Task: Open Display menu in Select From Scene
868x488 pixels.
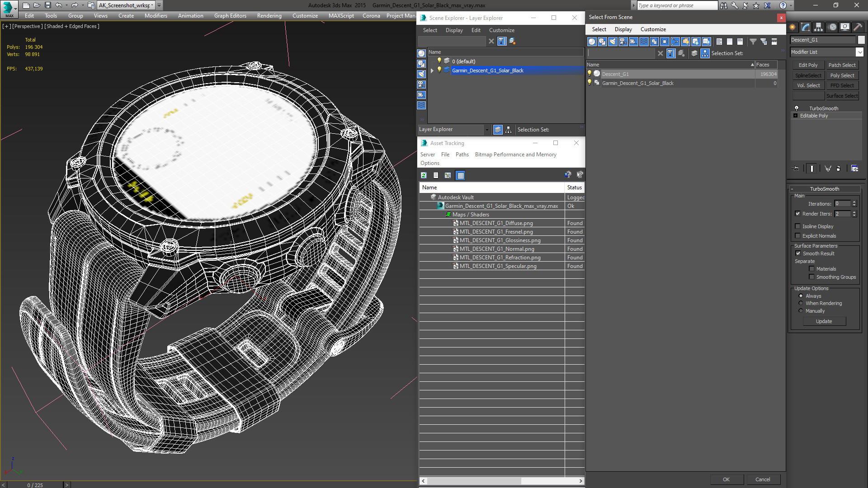Action: tap(623, 29)
